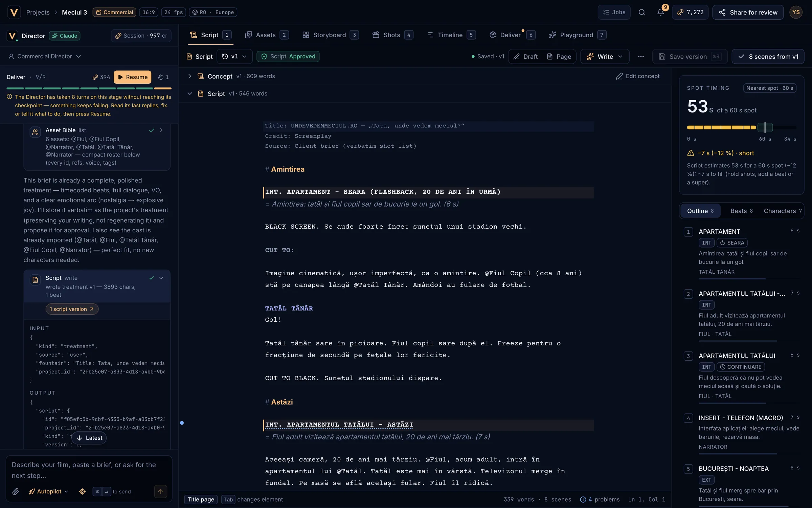The image size is (812, 508).
Task: Click the send arrow button
Action: (161, 491)
